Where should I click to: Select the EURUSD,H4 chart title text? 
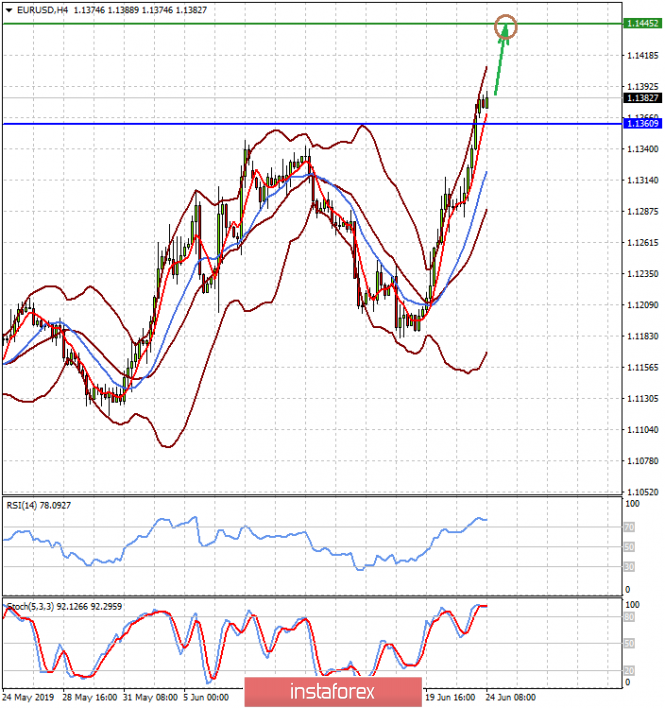[45, 8]
